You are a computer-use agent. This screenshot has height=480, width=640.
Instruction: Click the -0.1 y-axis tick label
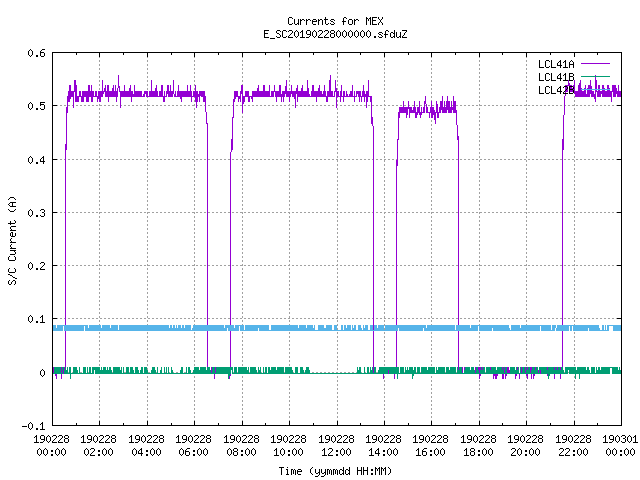tap(33, 426)
